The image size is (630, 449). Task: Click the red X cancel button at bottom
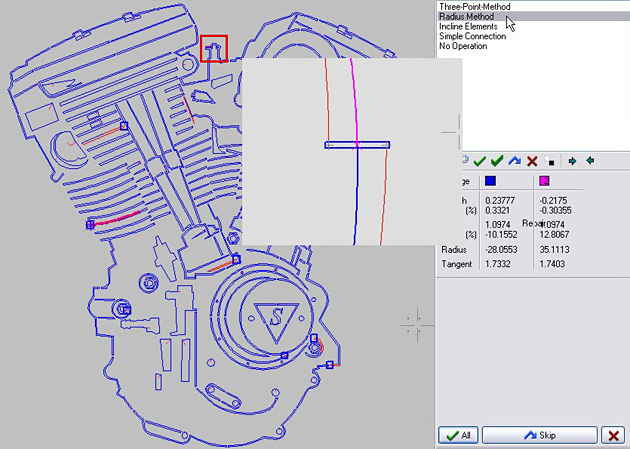[x=613, y=435]
